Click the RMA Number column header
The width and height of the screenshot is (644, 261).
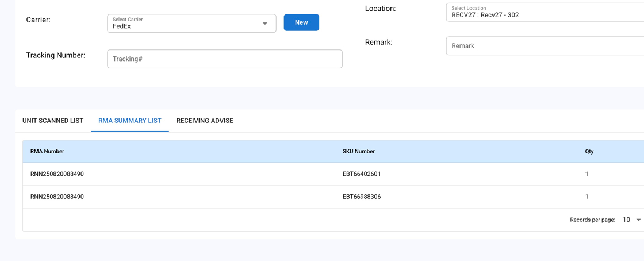tap(47, 152)
